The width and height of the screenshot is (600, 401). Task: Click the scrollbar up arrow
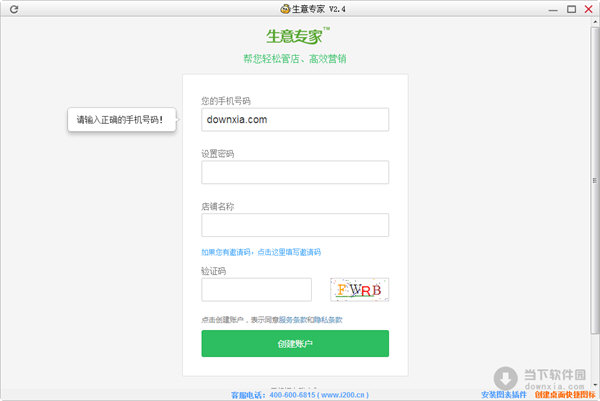pyautogui.click(x=595, y=22)
